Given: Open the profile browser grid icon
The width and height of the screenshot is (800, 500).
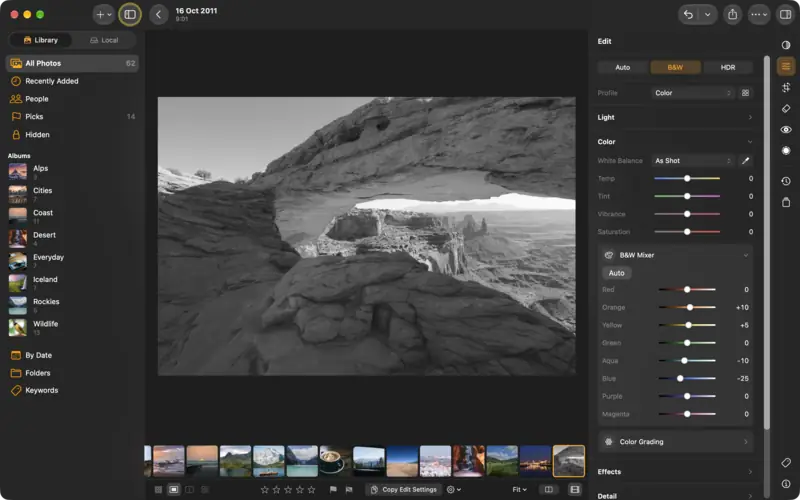Looking at the screenshot, I should click(x=745, y=93).
